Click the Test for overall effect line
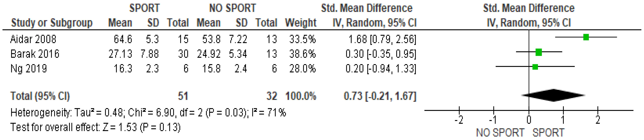The image size is (644, 140). [95, 127]
